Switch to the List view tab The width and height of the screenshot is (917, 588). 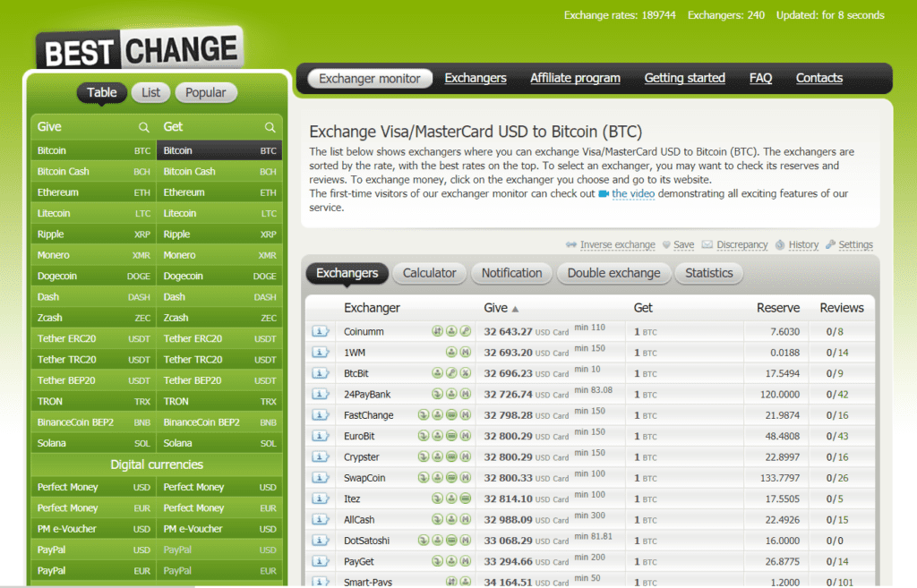point(150,92)
